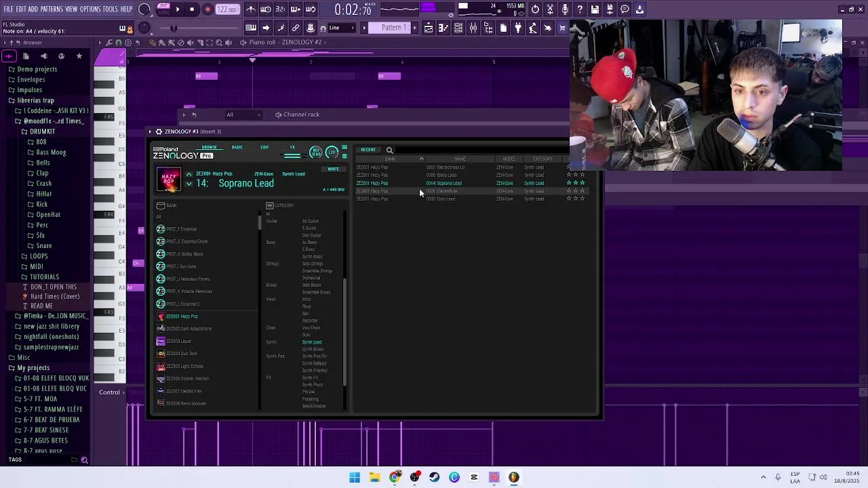Toggle piano roll magnet snap icon
The height and width of the screenshot is (488, 868).
click(x=119, y=42)
